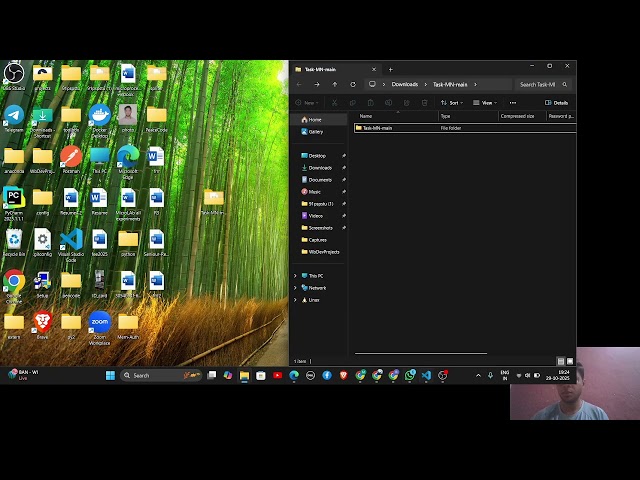640x480 pixels.
Task: Open the PyCharm desktop shortcut
Action: pyautogui.click(x=14, y=198)
